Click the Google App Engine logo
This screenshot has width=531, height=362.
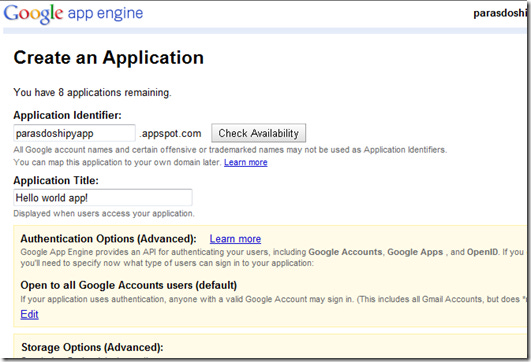[73, 14]
